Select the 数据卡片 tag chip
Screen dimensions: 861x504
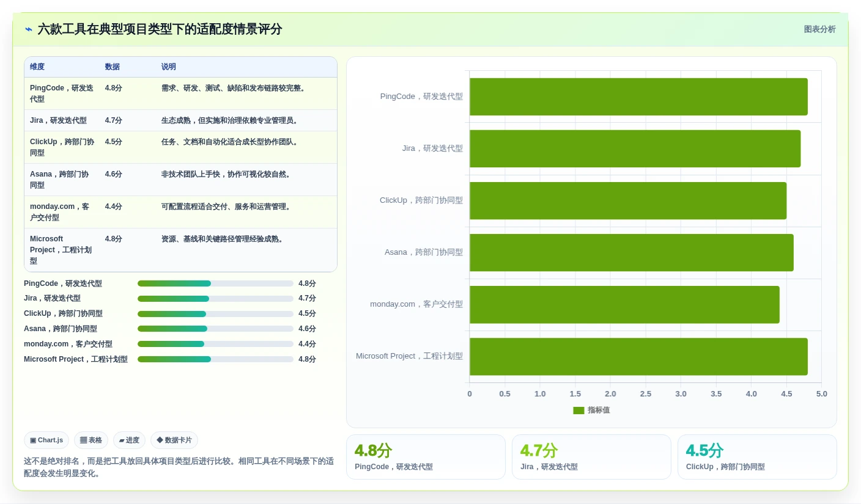[x=174, y=440]
